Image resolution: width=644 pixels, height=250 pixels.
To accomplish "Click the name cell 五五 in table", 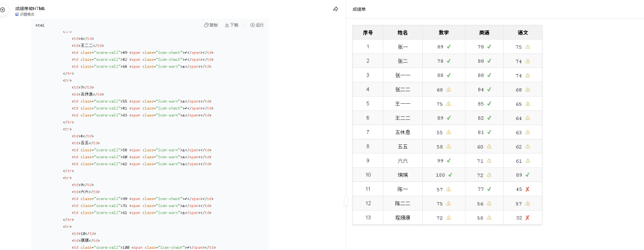I will point(403,146).
